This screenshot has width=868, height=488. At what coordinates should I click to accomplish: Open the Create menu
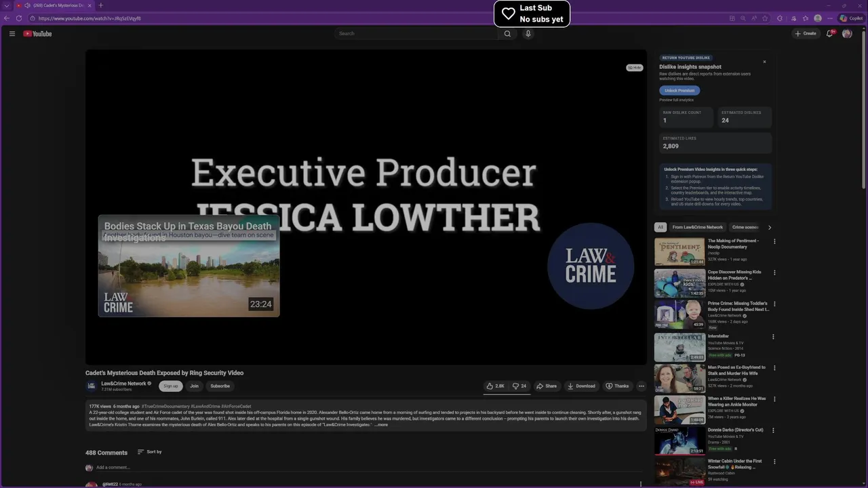coord(806,33)
